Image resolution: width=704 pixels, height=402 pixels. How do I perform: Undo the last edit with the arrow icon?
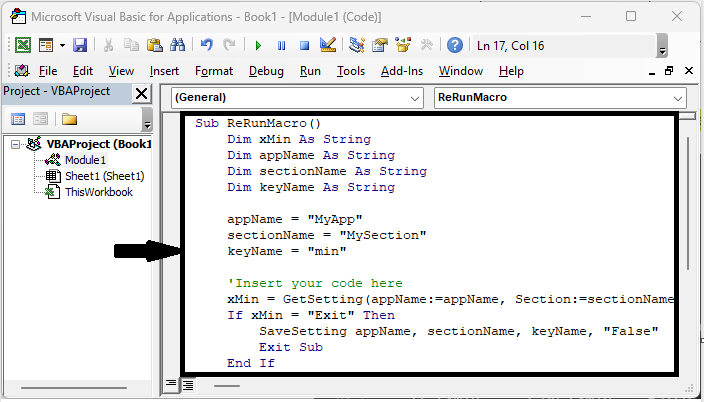coord(207,45)
